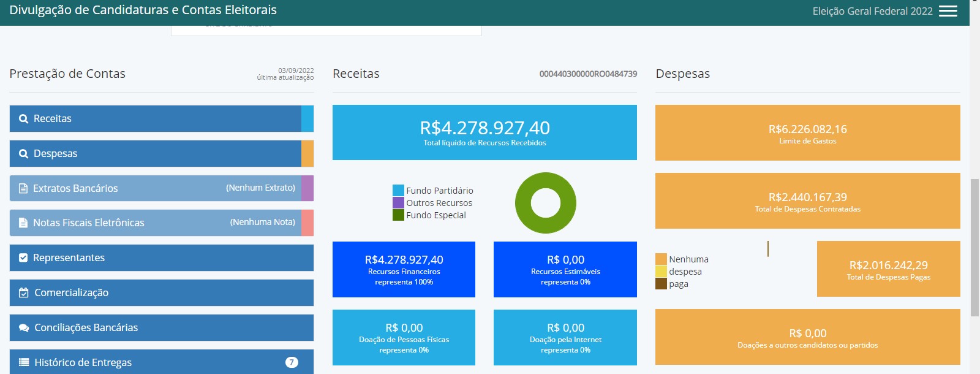
Task: Click the Total de Despesas Contratadas tile
Action: coord(807,201)
